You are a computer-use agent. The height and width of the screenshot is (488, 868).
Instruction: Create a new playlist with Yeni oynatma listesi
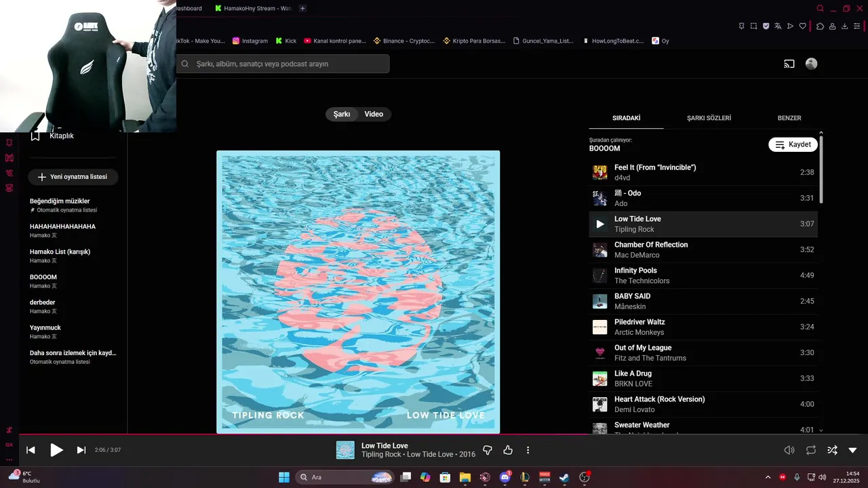[x=73, y=177]
